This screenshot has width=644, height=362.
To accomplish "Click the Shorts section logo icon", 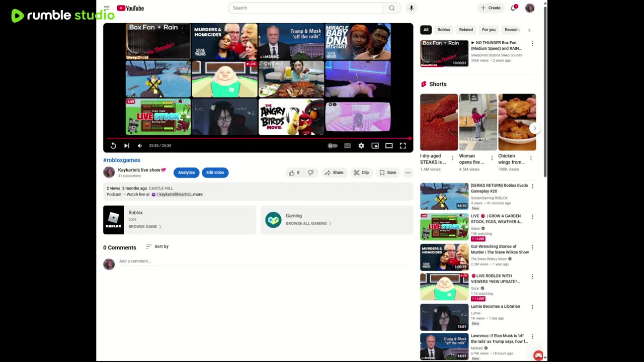I will tap(424, 84).
